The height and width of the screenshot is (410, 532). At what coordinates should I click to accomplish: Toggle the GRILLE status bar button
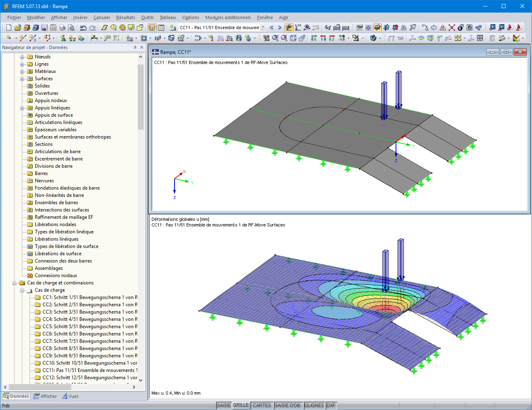(x=241, y=405)
